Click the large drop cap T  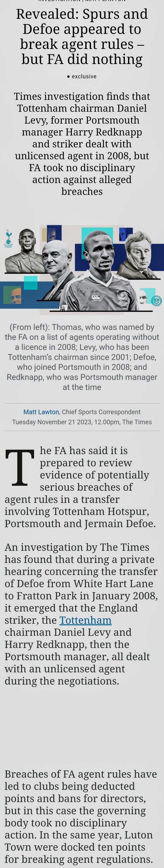(20, 467)
